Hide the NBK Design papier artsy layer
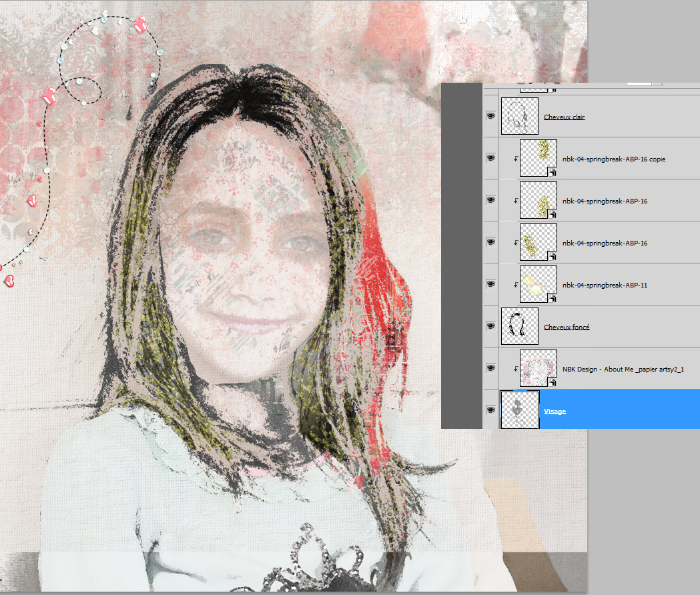Screen dimensions: 700x595 pyautogui.click(x=490, y=368)
